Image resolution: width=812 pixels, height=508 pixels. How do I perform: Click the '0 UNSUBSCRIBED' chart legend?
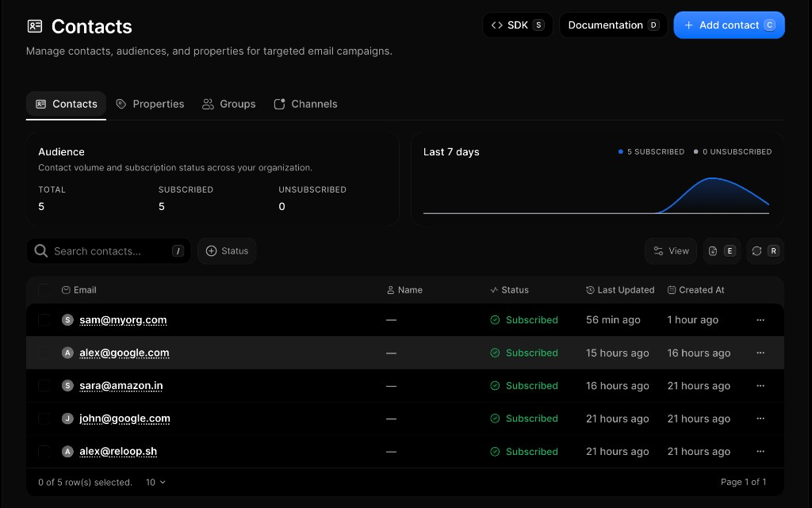pyautogui.click(x=733, y=151)
